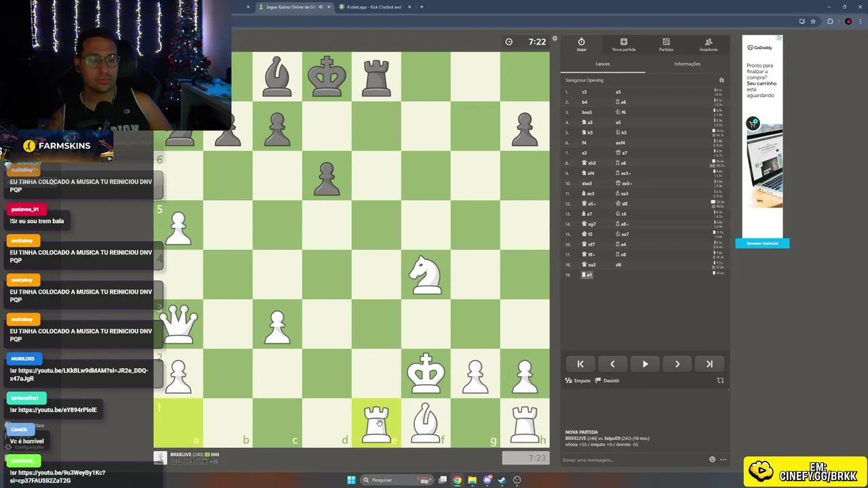868x488 pixels.
Task: Select the highlighted move 19 e1
Action: [587, 275]
